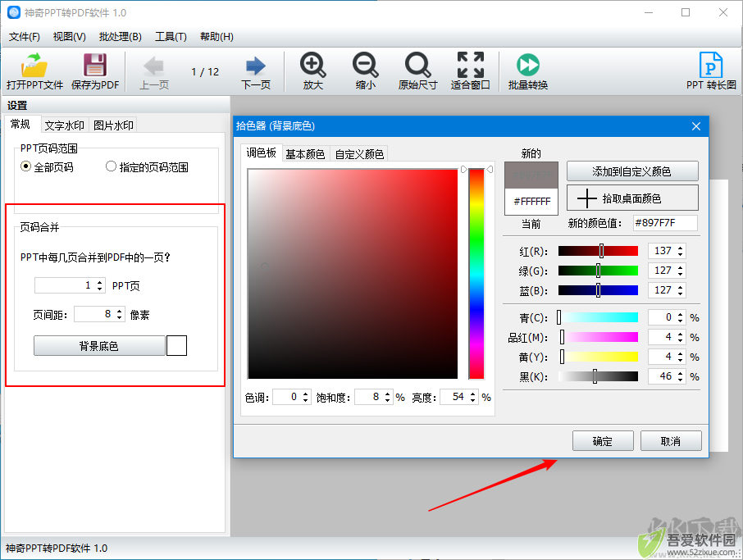Select the palette tab in color picker
This screenshot has width=743, height=560.
pyautogui.click(x=261, y=153)
